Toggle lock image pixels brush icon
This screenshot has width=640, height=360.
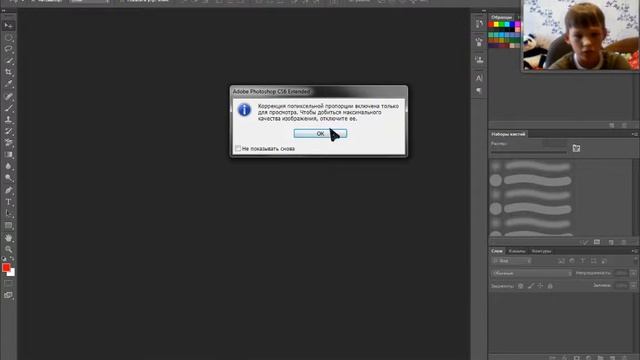[531, 286]
